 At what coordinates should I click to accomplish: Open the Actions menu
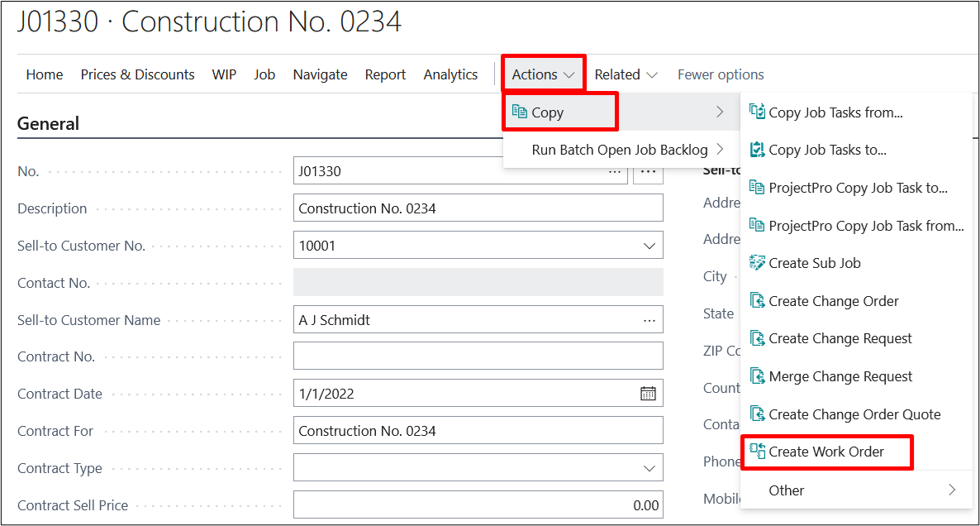[x=543, y=74]
